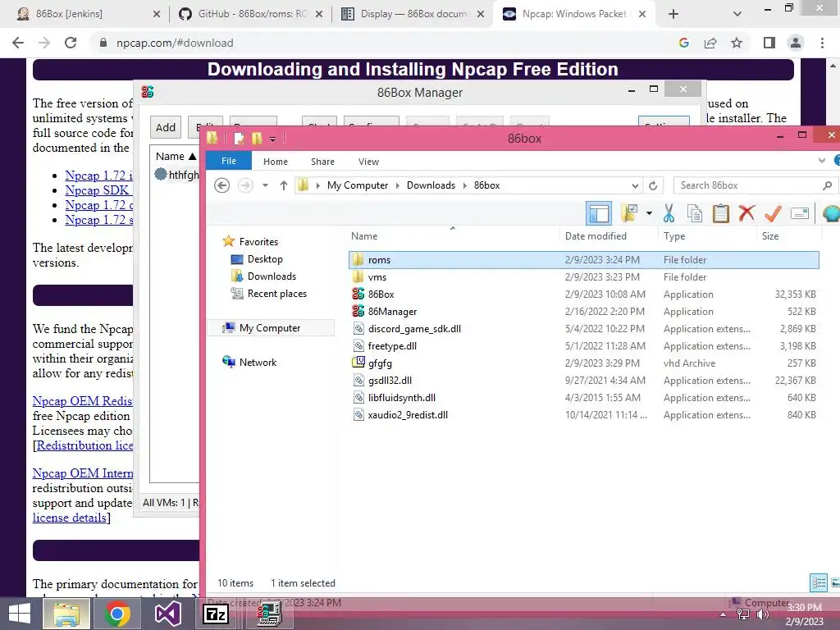This screenshot has width=840, height=630.
Task: Open Visual Studio from taskbar
Action: pyautogui.click(x=167, y=614)
